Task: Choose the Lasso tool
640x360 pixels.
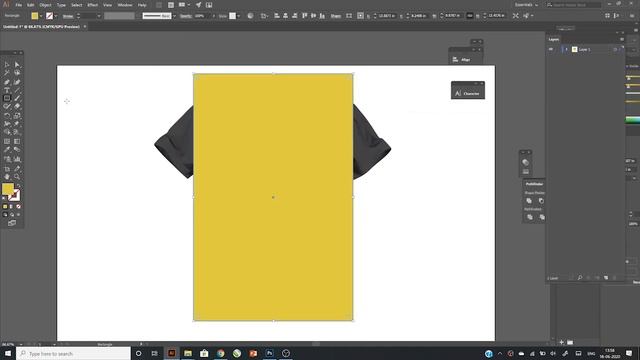Action: (17, 73)
